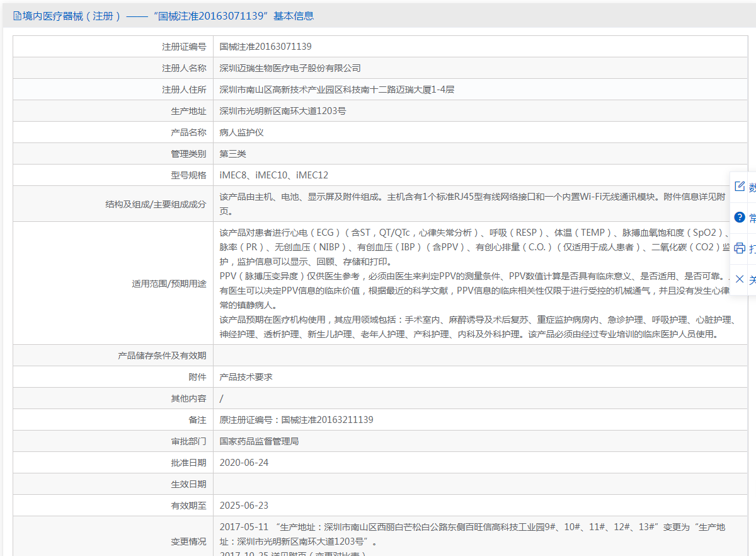Click the 注册证编号 row label
The width and height of the screenshot is (756, 556).
184,47
